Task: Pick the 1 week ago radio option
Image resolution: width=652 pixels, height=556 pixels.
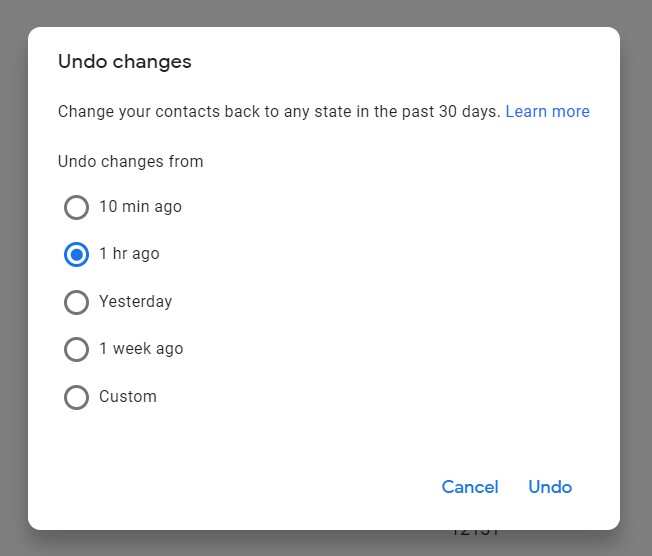Action: click(76, 349)
